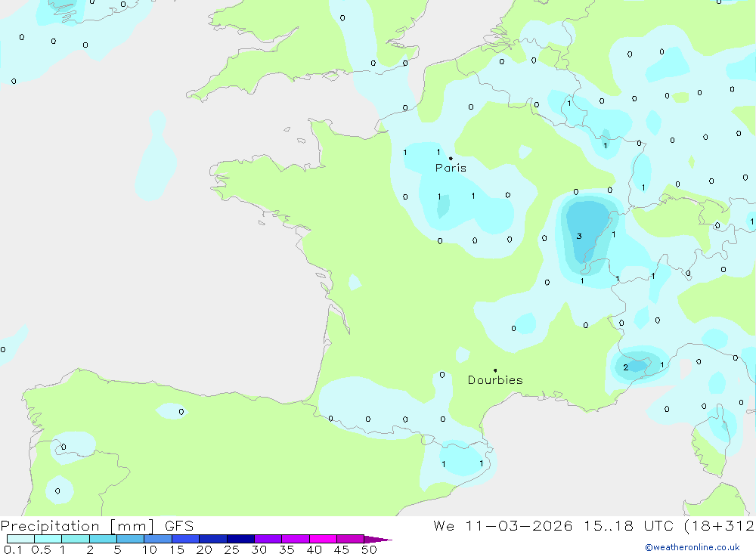Select the black dot marking Dourbies
756x554 pixels.
point(495,370)
